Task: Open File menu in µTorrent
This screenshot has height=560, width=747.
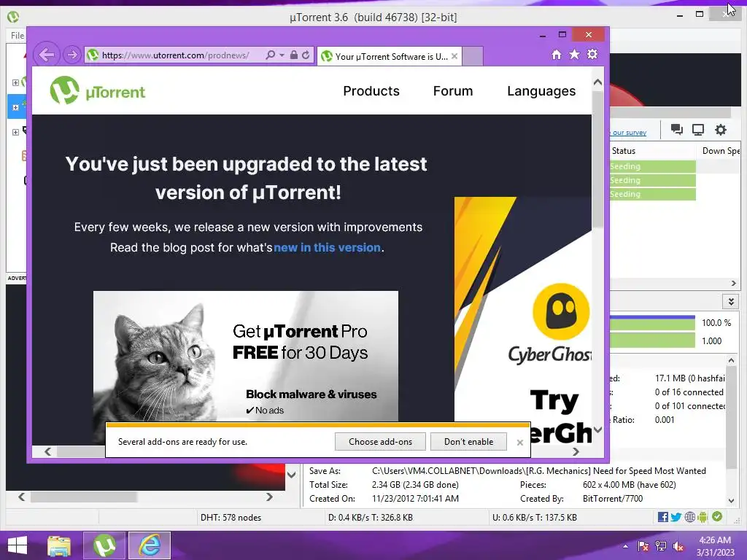Action: (18, 35)
